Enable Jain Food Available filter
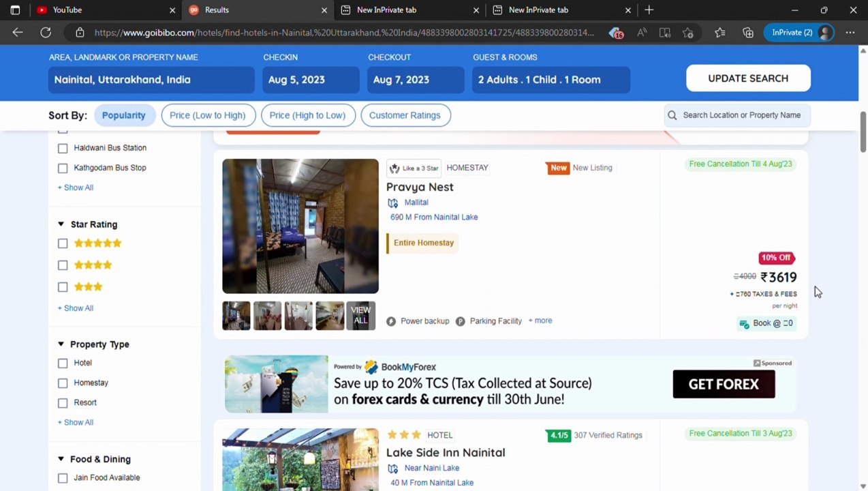868x491 pixels. [63, 479]
